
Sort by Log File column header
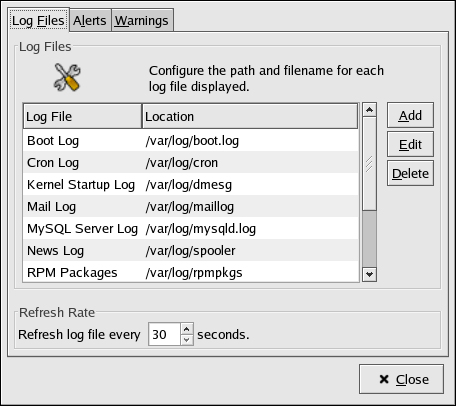pos(82,116)
